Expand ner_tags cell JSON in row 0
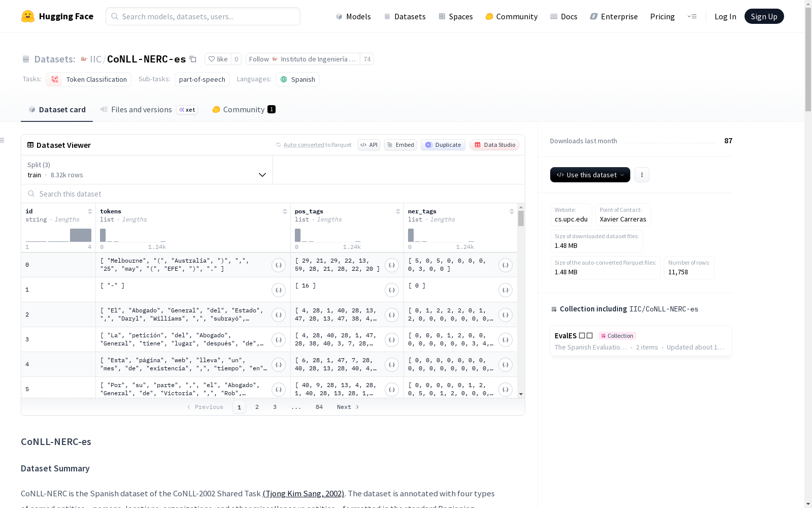The width and height of the screenshot is (812, 508). (505, 265)
